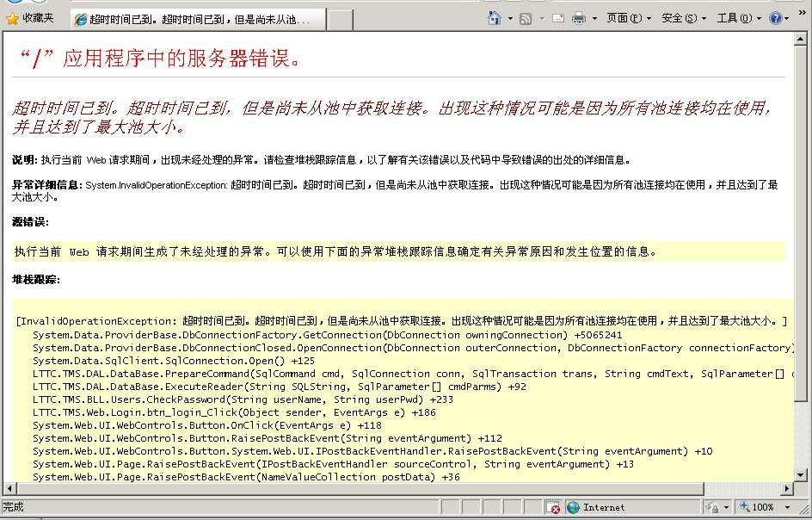This screenshot has height=520, width=812.
Task: Click the RSS feeds icon
Action: click(526, 18)
